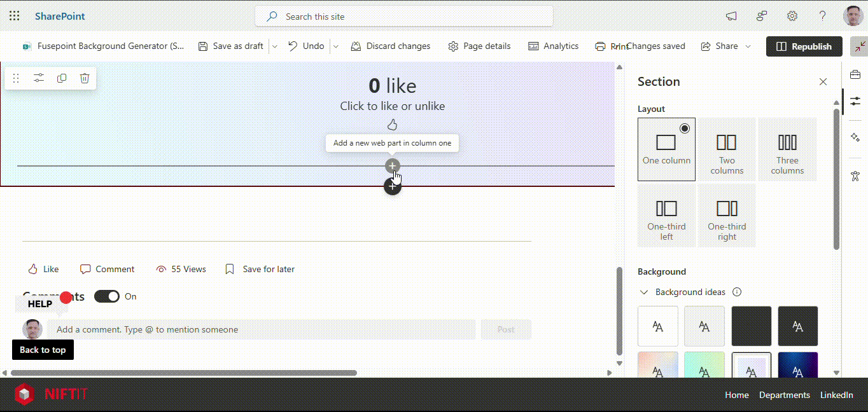Viewport: 868px width, 412px height.
Task: Open the Save as draft dropdown arrow
Action: [x=274, y=46]
